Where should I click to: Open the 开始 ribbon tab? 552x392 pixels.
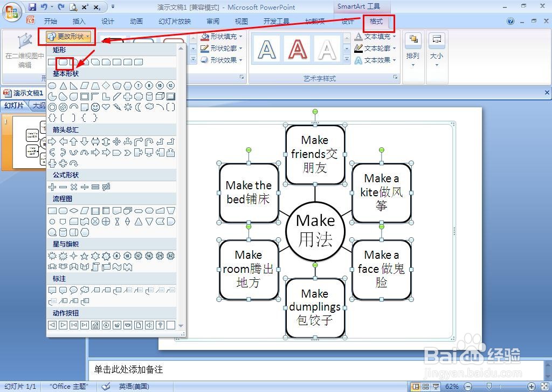coord(51,22)
